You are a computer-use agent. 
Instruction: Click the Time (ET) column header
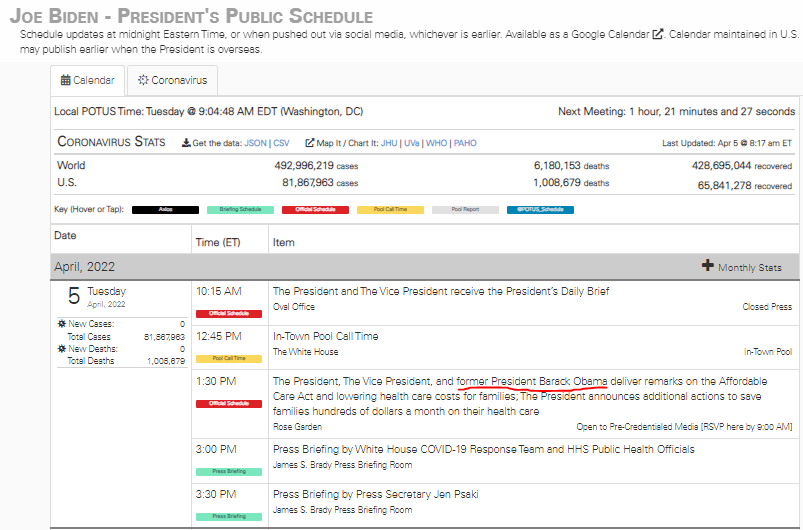pos(218,242)
